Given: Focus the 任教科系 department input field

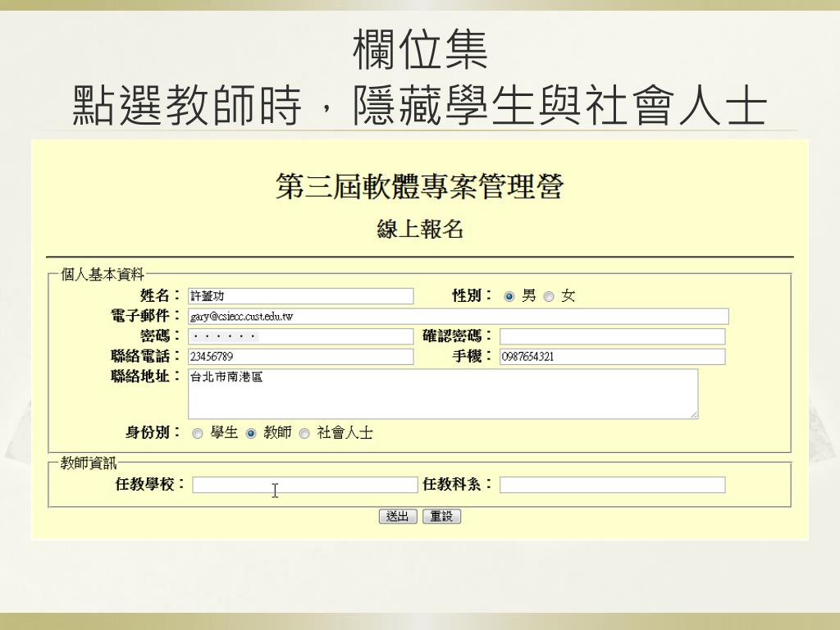Looking at the screenshot, I should click(612, 485).
